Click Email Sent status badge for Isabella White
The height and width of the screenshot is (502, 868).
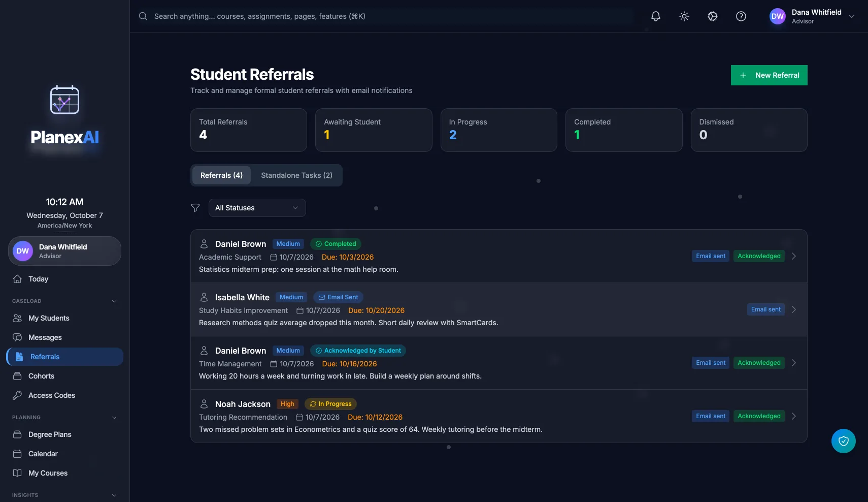pyautogui.click(x=338, y=297)
